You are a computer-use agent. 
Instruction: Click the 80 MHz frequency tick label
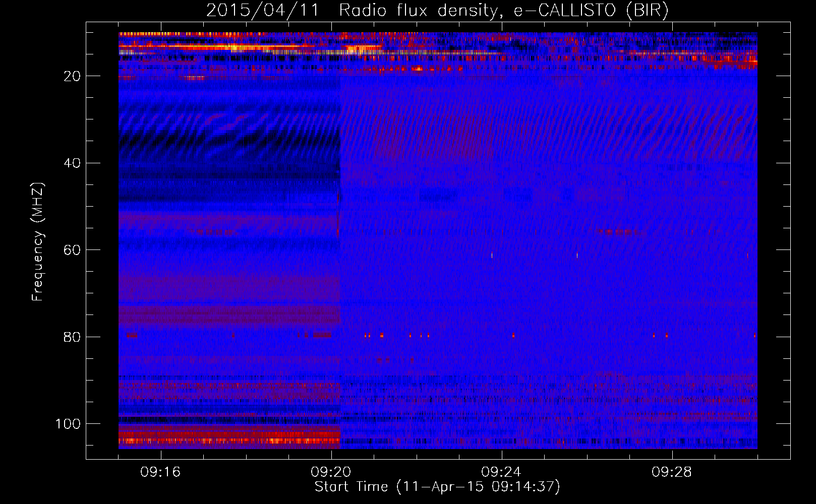73,337
